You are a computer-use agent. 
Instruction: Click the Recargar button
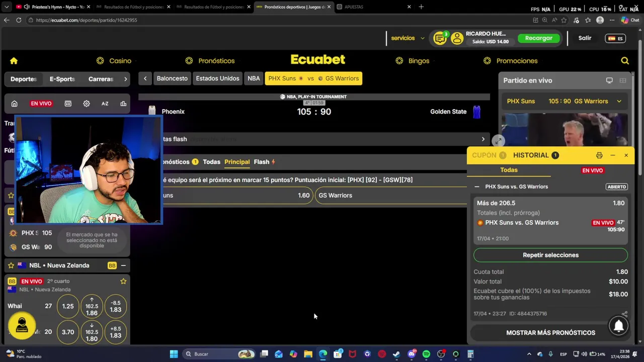pyautogui.click(x=538, y=38)
